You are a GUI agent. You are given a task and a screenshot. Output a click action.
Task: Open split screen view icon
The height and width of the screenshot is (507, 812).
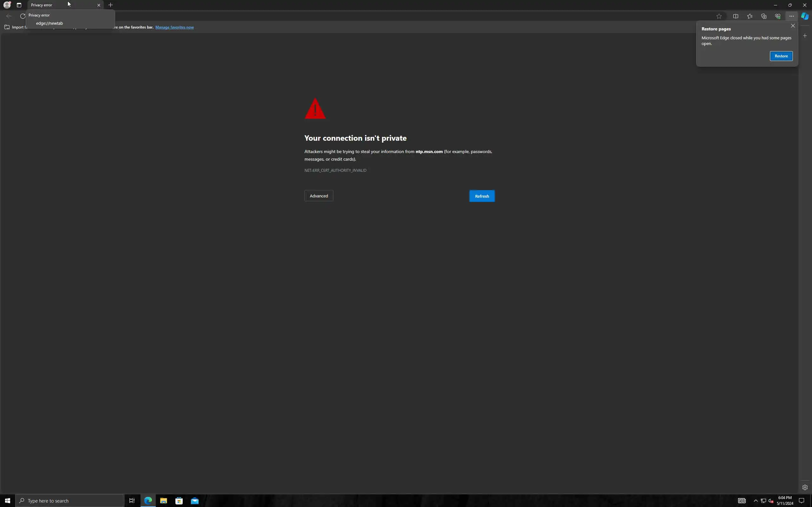736,16
